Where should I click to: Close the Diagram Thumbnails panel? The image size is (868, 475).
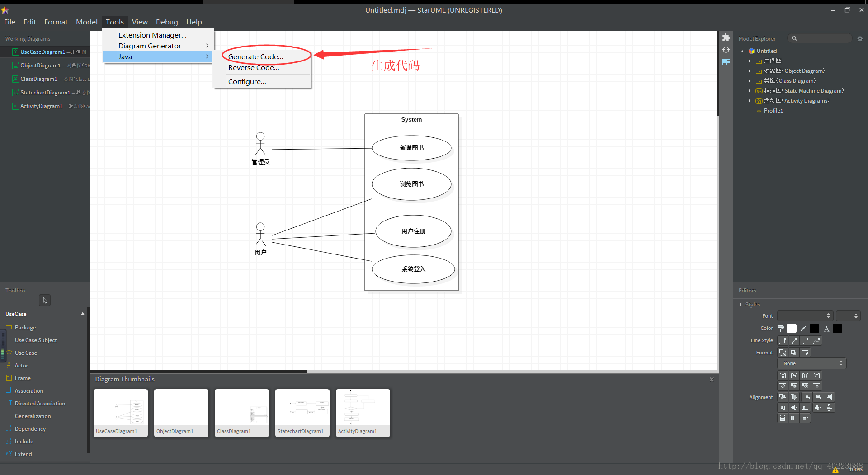pyautogui.click(x=712, y=379)
